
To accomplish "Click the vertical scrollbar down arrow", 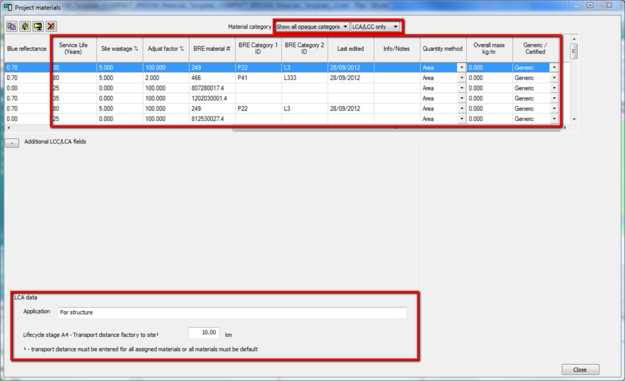I will coord(574,119).
